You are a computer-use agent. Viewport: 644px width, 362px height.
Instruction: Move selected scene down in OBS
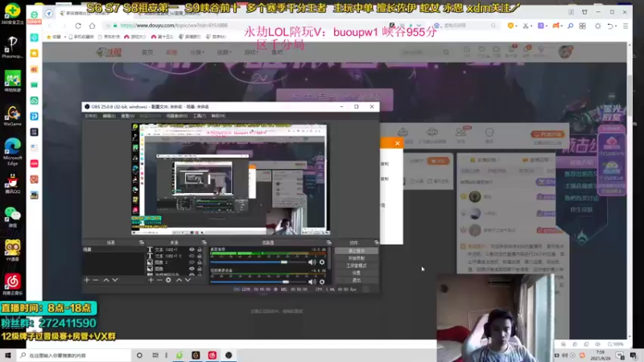pos(115,280)
